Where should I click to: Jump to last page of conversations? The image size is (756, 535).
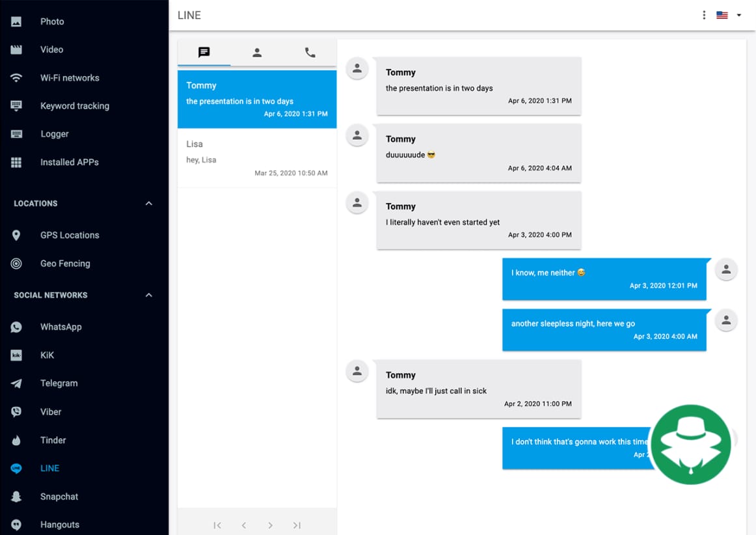coord(297,525)
